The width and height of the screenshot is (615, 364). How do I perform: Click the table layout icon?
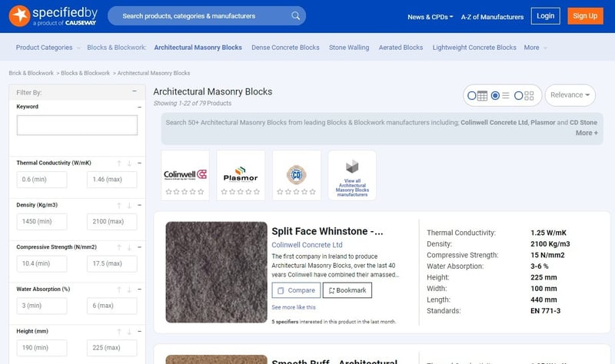[x=483, y=95]
